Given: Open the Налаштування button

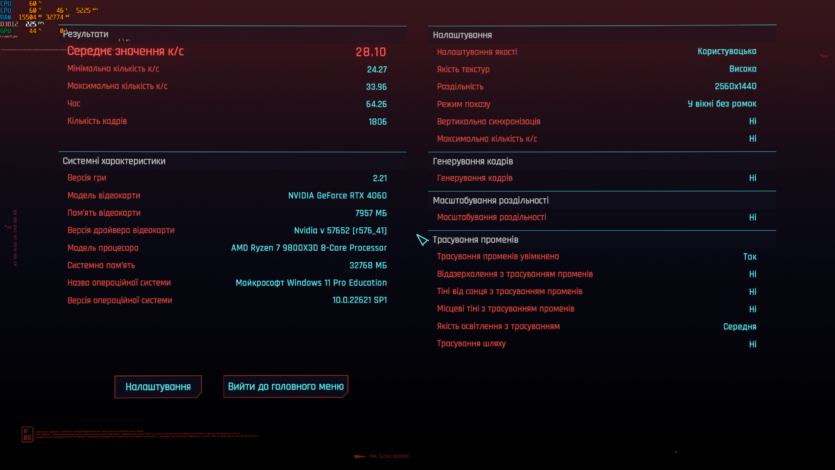Looking at the screenshot, I should coord(158,386).
